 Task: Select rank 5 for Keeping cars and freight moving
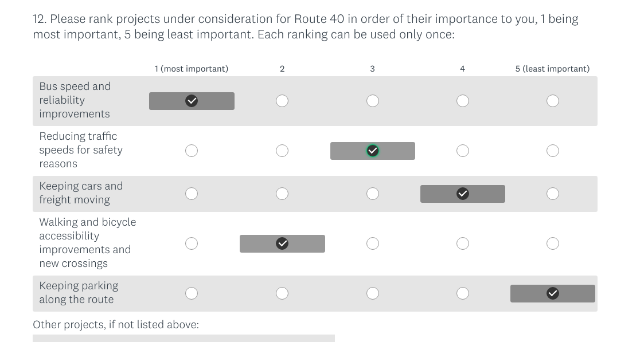[552, 194]
